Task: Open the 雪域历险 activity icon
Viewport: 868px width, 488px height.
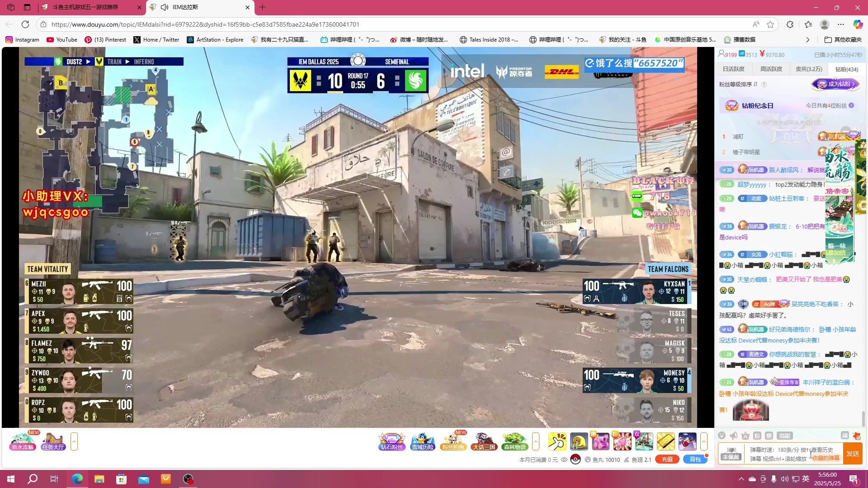Action: click(x=423, y=441)
